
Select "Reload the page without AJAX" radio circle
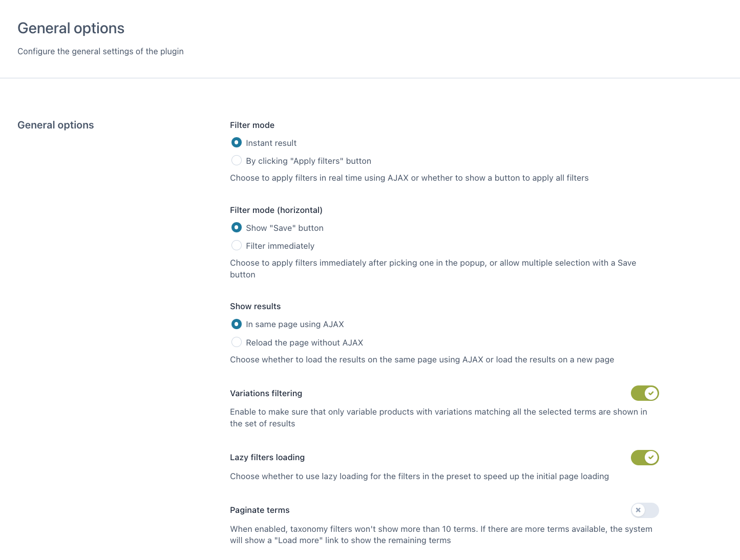(236, 342)
